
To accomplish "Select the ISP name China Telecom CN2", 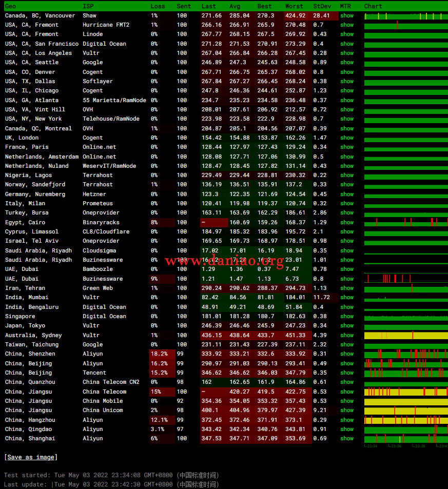I will tap(111, 382).
